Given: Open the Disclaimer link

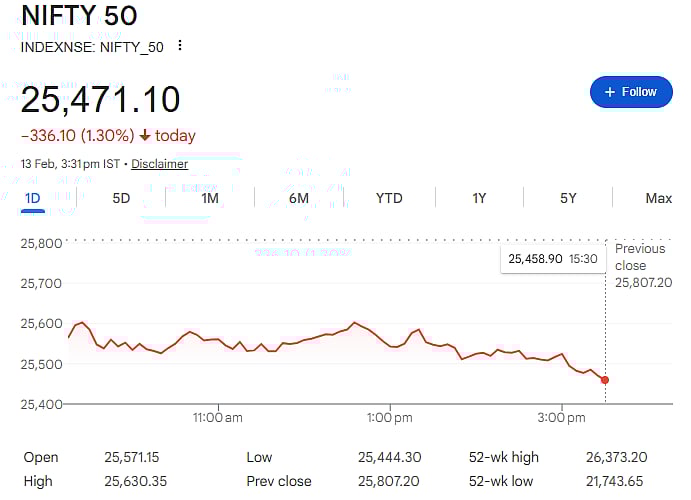Looking at the screenshot, I should 159,164.
